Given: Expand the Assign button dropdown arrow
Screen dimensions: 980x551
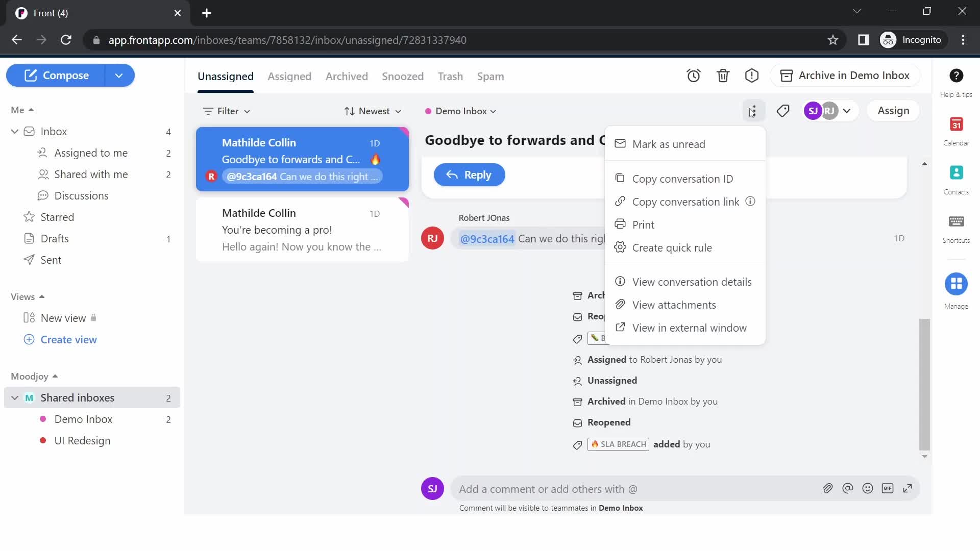Looking at the screenshot, I should pyautogui.click(x=847, y=110).
